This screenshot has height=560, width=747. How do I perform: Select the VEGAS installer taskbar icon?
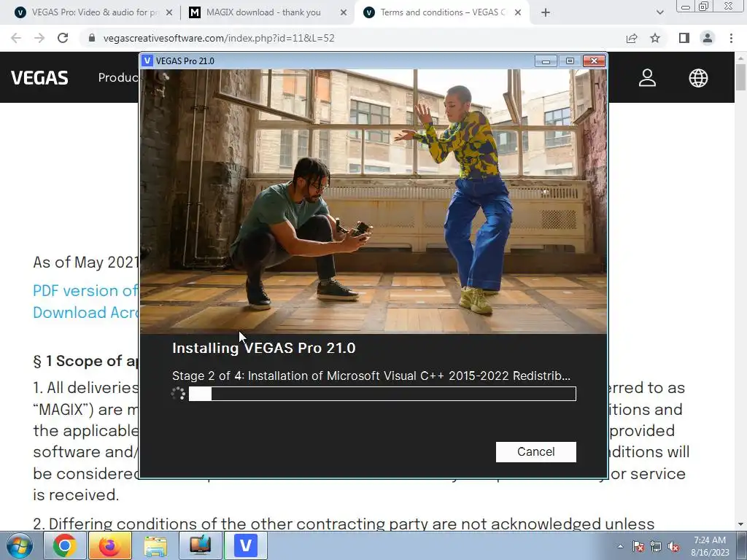click(246, 545)
